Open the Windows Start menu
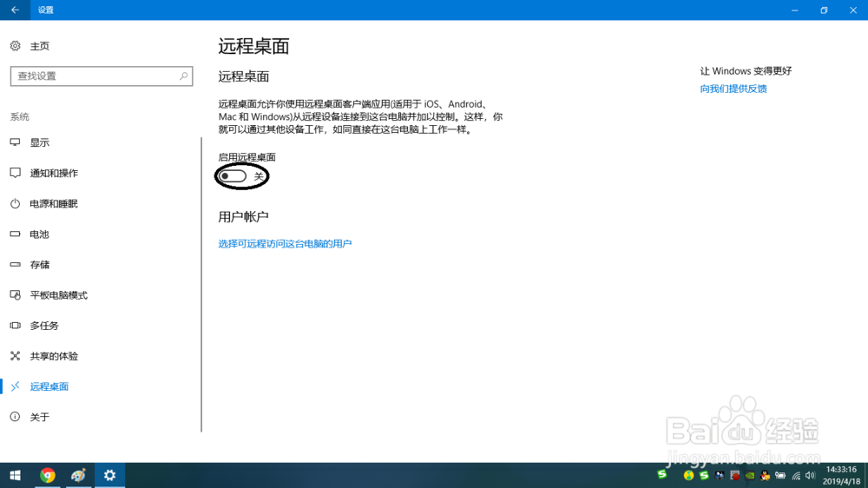Image resolution: width=868 pixels, height=488 pixels. point(15,475)
